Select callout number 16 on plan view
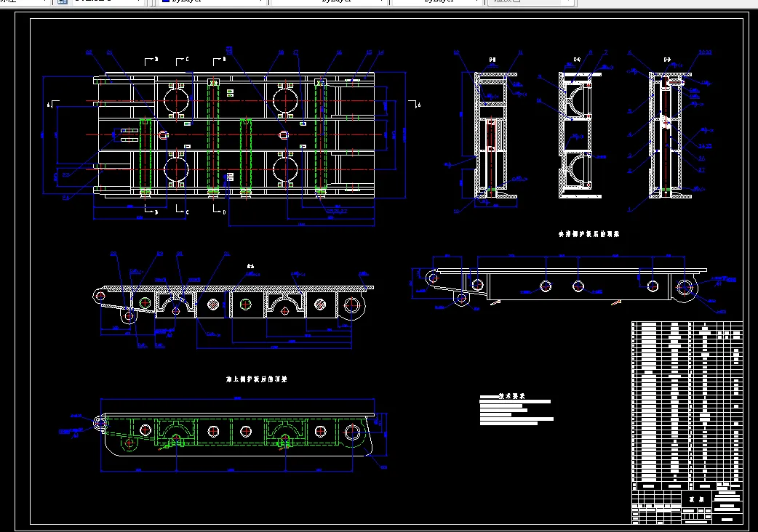758x532 pixels. (x=339, y=52)
